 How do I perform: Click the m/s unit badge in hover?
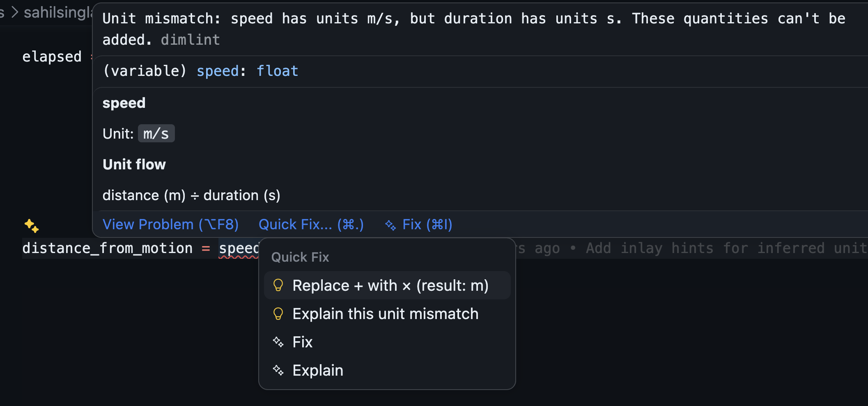pos(156,134)
